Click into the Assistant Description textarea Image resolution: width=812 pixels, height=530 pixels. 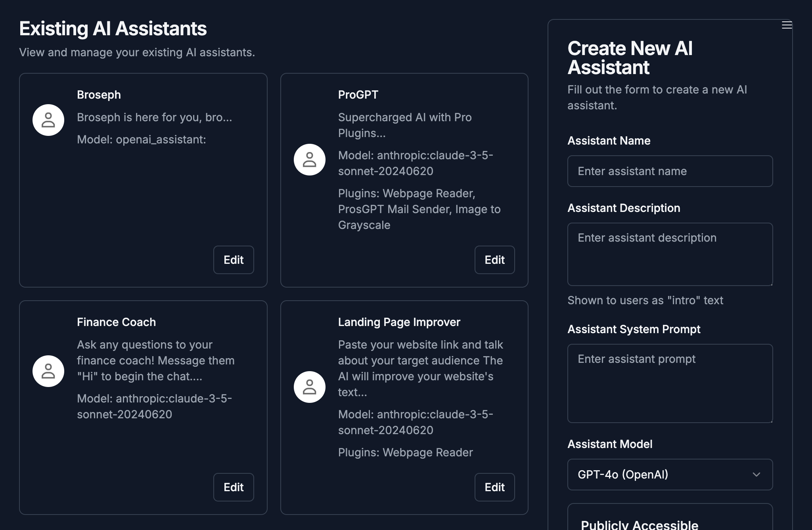tap(670, 254)
